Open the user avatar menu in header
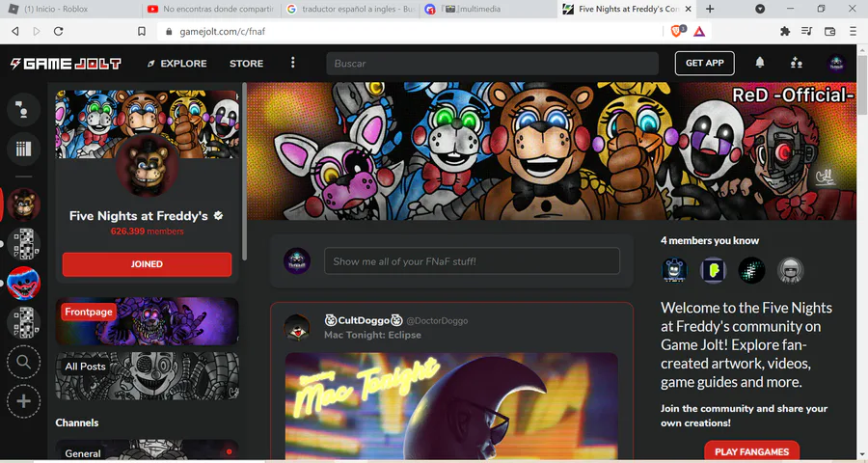The height and width of the screenshot is (463, 868). pyautogui.click(x=836, y=64)
